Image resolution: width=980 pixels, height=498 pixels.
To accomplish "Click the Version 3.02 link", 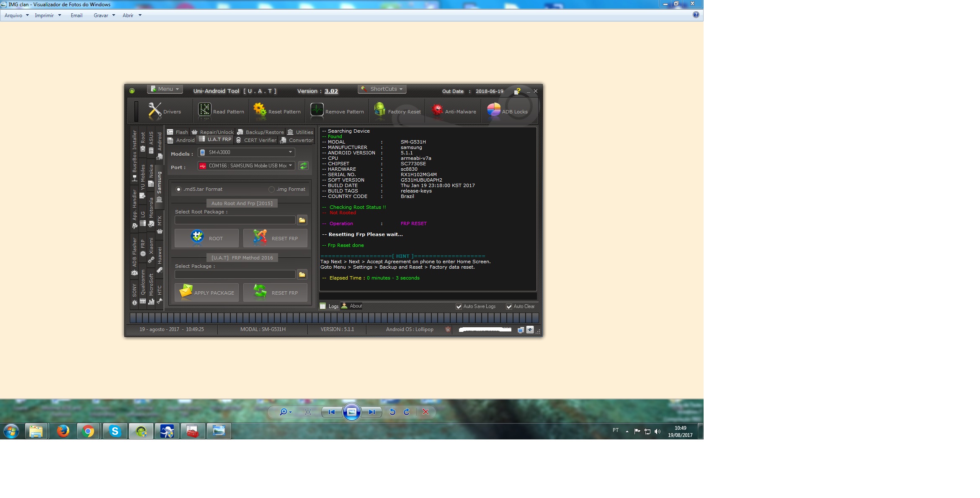I will (331, 91).
